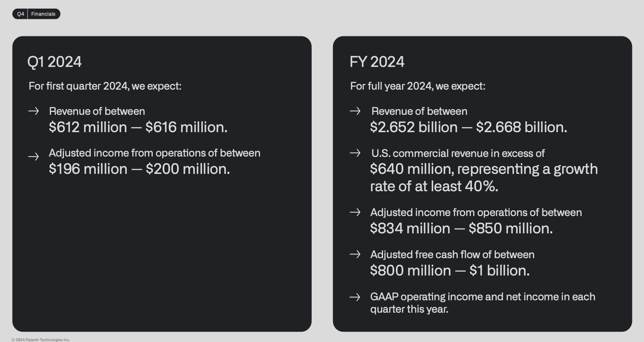644x342 pixels.
Task: Select the arrow next to adjusted free cash flow
Action: coord(355,254)
